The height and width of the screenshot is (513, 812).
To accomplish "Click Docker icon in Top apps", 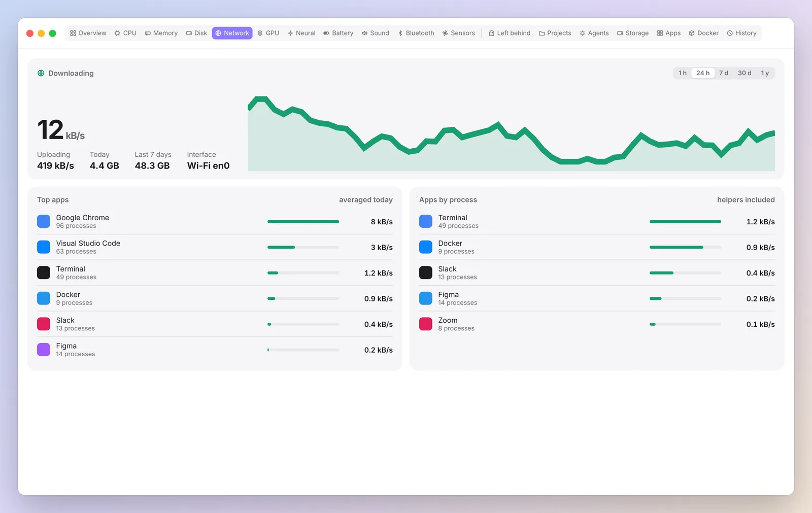I will click(44, 298).
